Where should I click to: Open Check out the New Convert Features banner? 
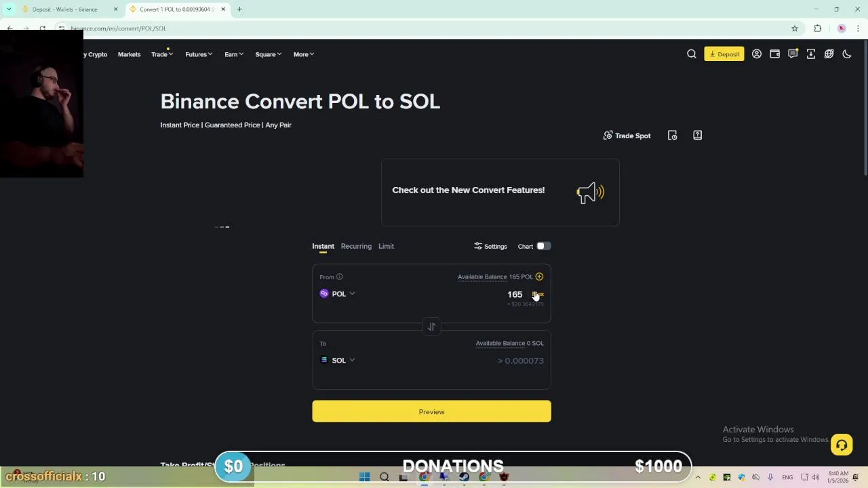click(x=500, y=192)
